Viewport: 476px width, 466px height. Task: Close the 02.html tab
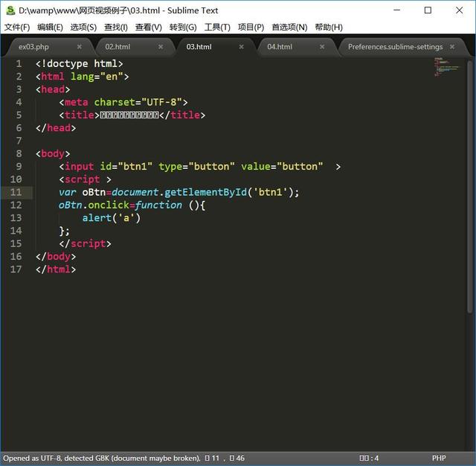coord(161,47)
